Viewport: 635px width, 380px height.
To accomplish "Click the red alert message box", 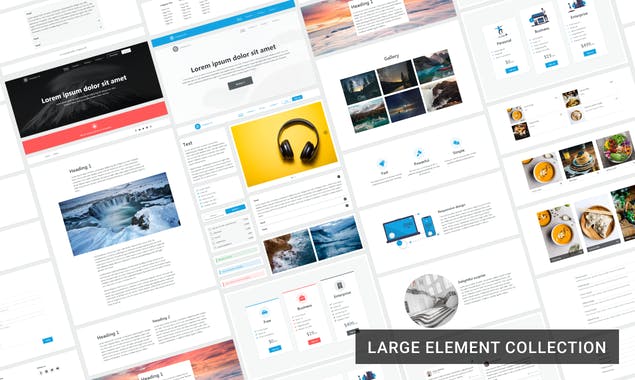I will (243, 279).
